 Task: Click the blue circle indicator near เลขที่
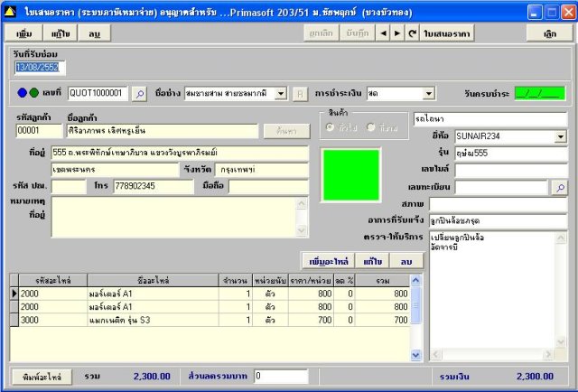pyautogui.click(x=22, y=93)
